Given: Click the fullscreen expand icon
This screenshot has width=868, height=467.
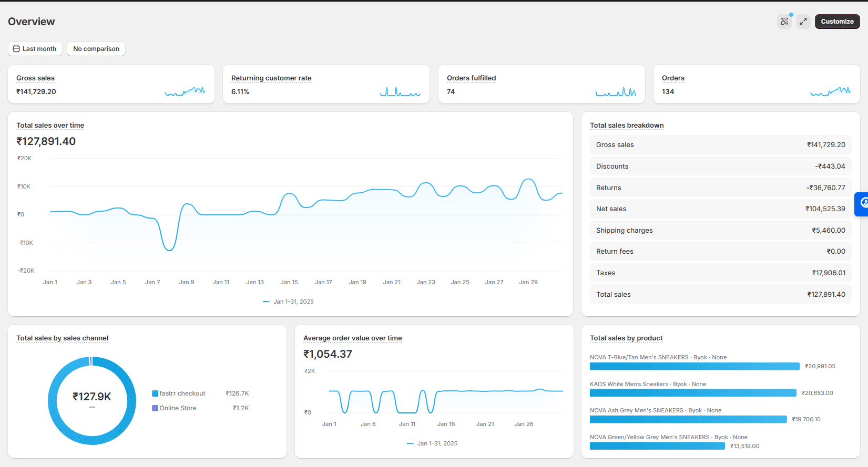Looking at the screenshot, I should 803,22.
